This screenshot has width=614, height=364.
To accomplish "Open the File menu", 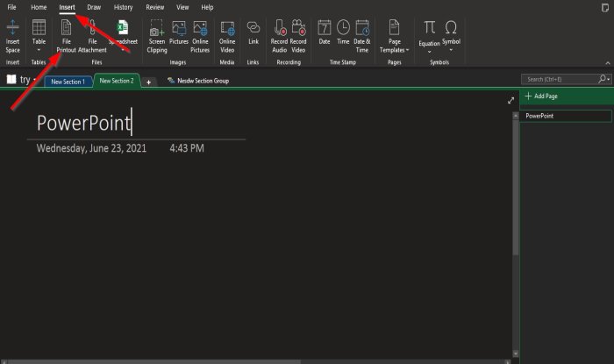I will (11, 7).
